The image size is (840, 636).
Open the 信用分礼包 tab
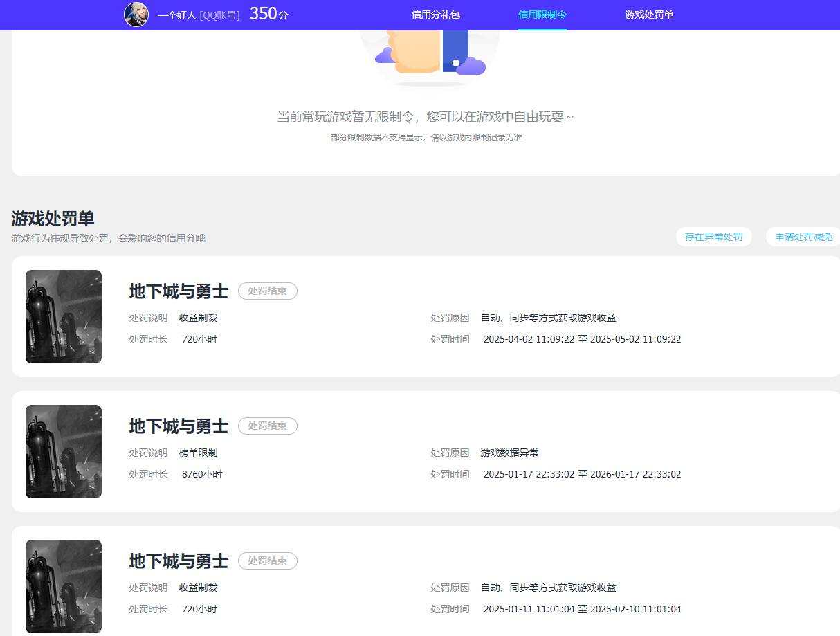click(435, 15)
